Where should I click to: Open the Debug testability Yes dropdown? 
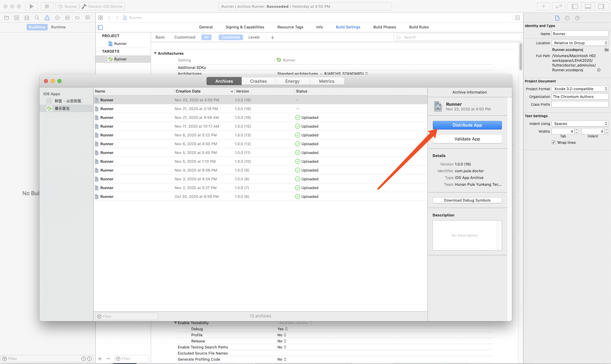tap(283, 329)
